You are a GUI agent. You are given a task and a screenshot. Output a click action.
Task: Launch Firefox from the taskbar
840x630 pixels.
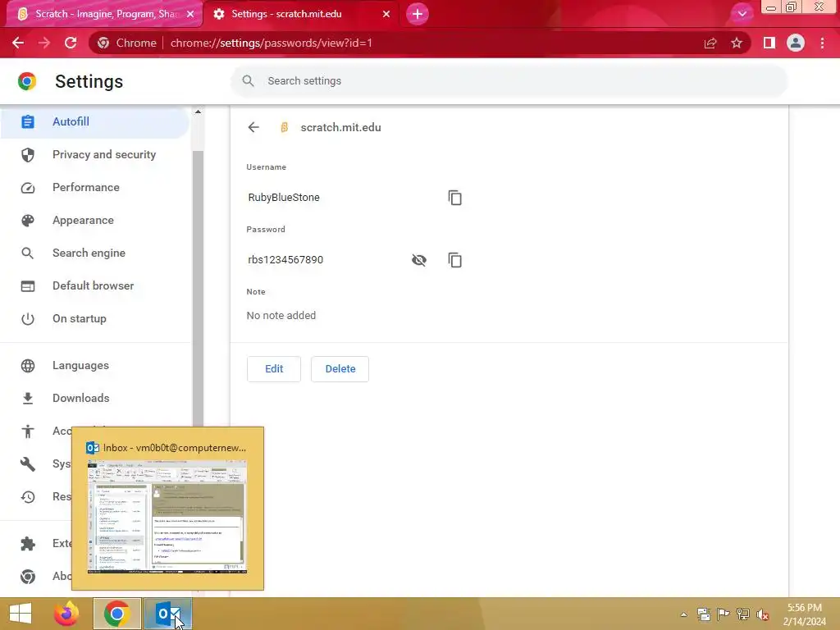(x=66, y=614)
